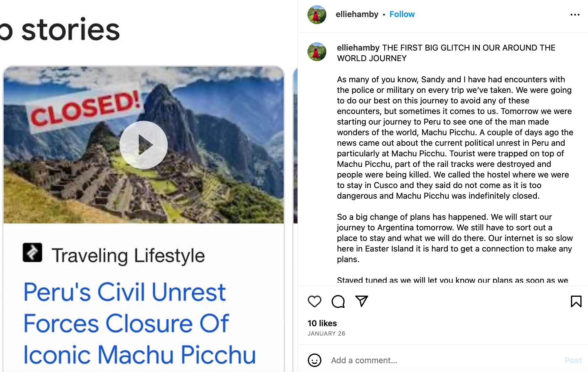Click the Traveling Lifestyle logo icon
This screenshot has width=588, height=372.
click(32, 252)
